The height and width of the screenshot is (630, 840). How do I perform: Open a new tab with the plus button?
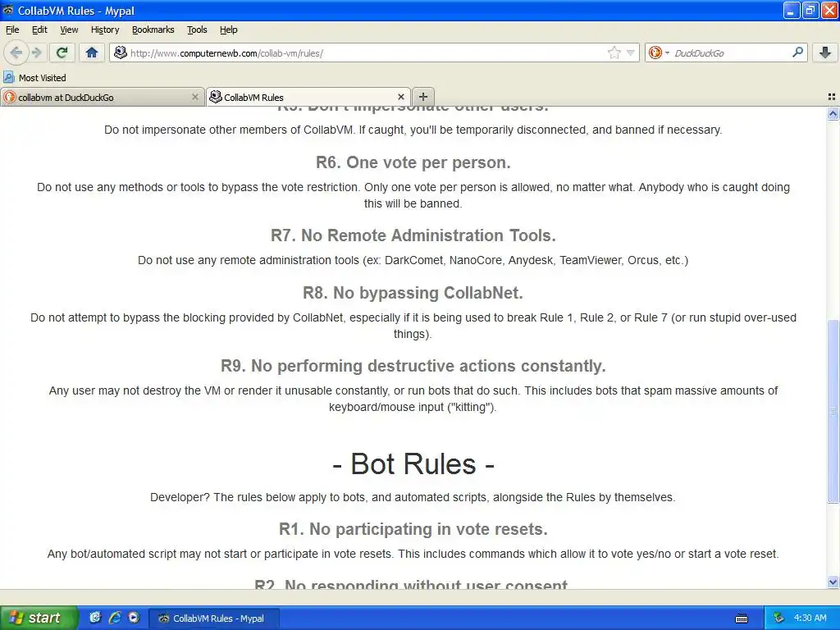423,97
